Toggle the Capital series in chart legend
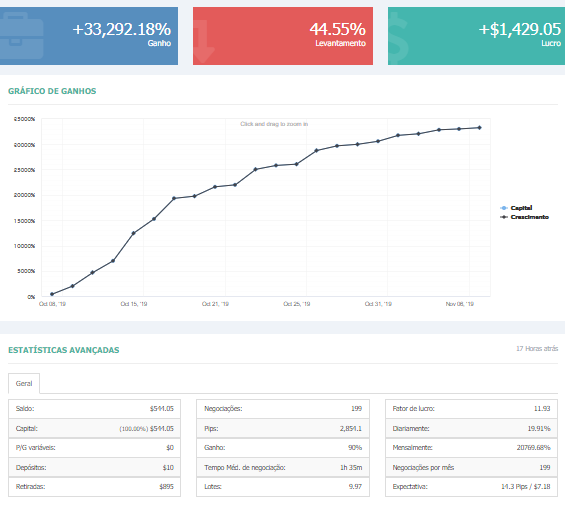 point(516,208)
